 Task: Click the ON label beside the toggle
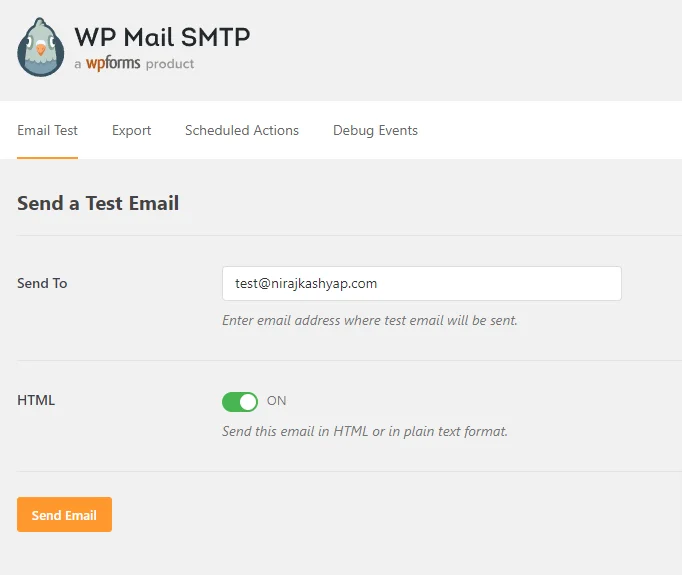[x=277, y=401]
